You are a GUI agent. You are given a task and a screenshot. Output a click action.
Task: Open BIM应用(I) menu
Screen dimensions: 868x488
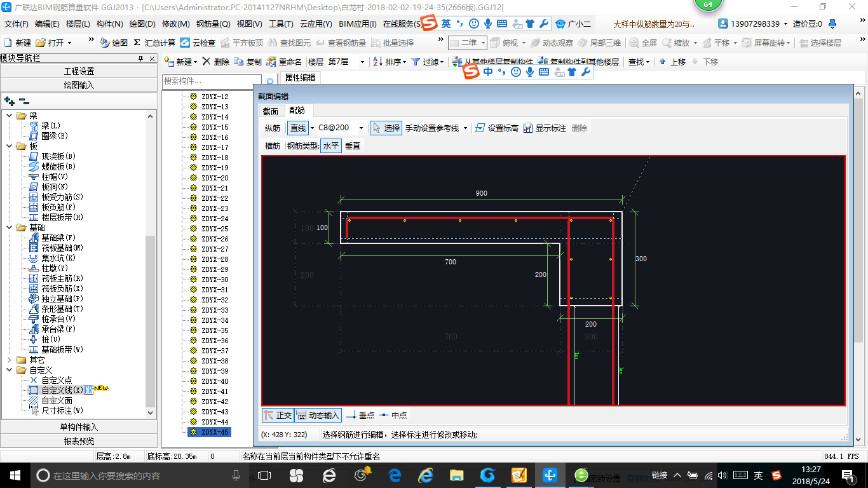pos(358,24)
